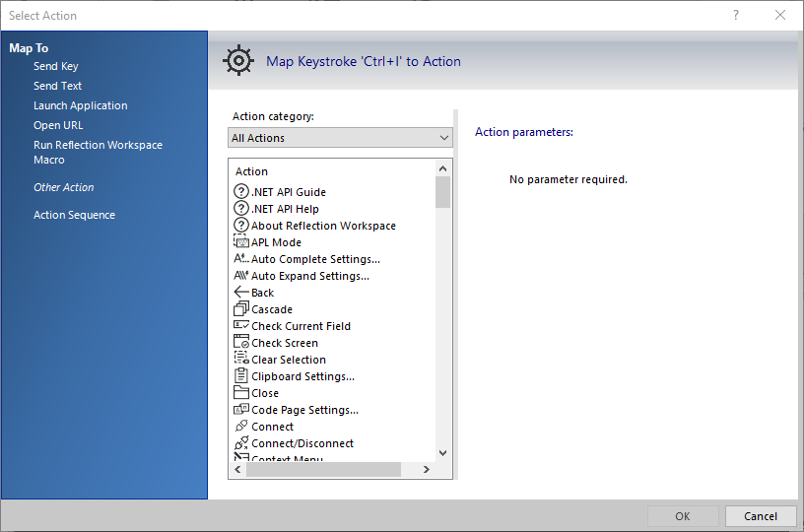The image size is (804, 532).
Task: Select Other Action in sidebar
Action: 64,187
